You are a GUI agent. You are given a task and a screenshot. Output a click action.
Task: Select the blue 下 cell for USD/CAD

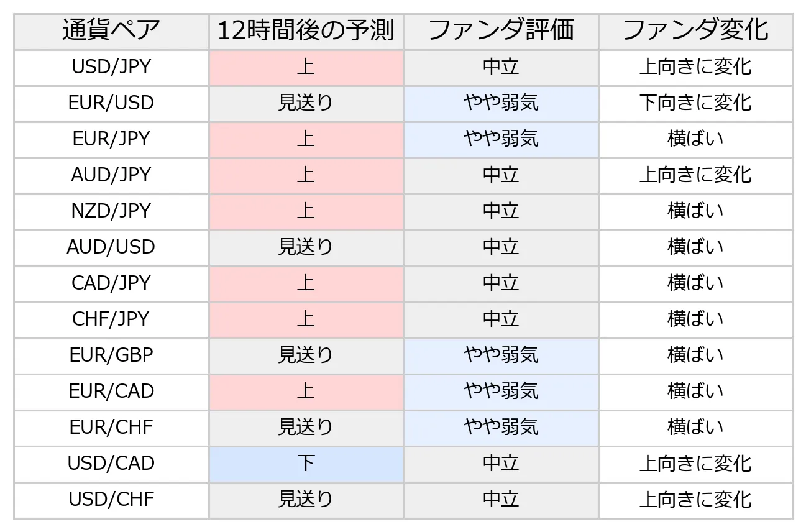tap(306, 464)
